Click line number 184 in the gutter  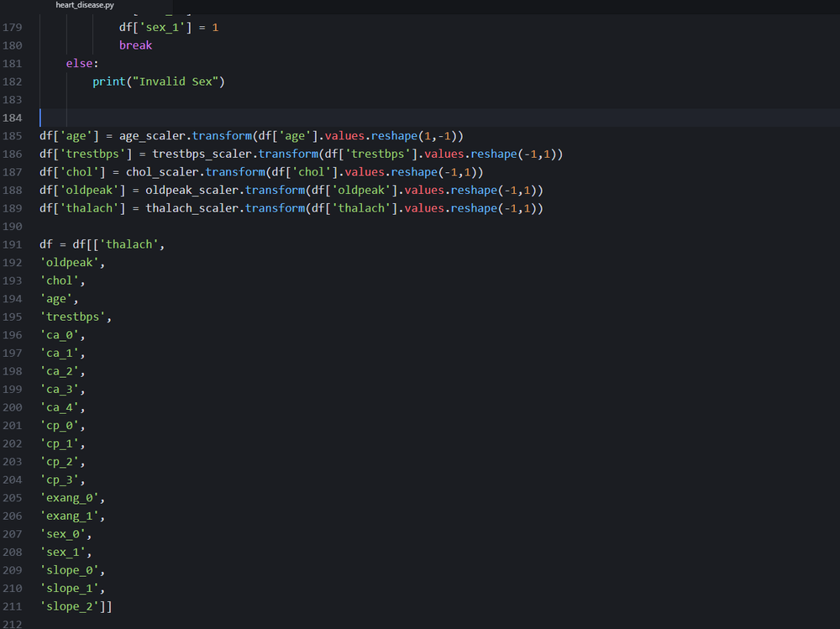click(x=13, y=118)
